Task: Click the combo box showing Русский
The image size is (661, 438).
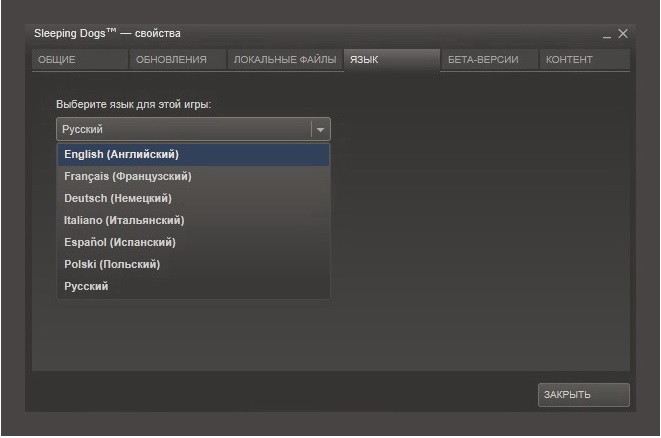Action: 185,129
